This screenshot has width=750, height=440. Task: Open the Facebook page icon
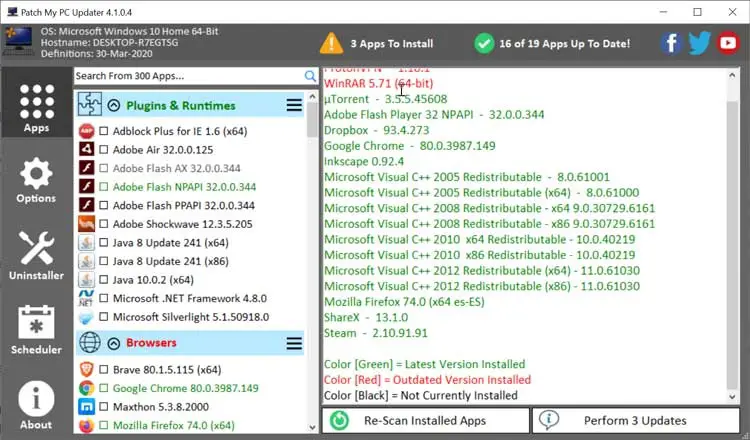pos(671,44)
